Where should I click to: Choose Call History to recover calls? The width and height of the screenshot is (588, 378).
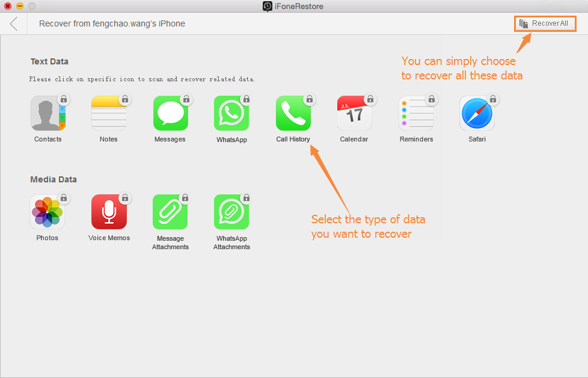tap(293, 113)
